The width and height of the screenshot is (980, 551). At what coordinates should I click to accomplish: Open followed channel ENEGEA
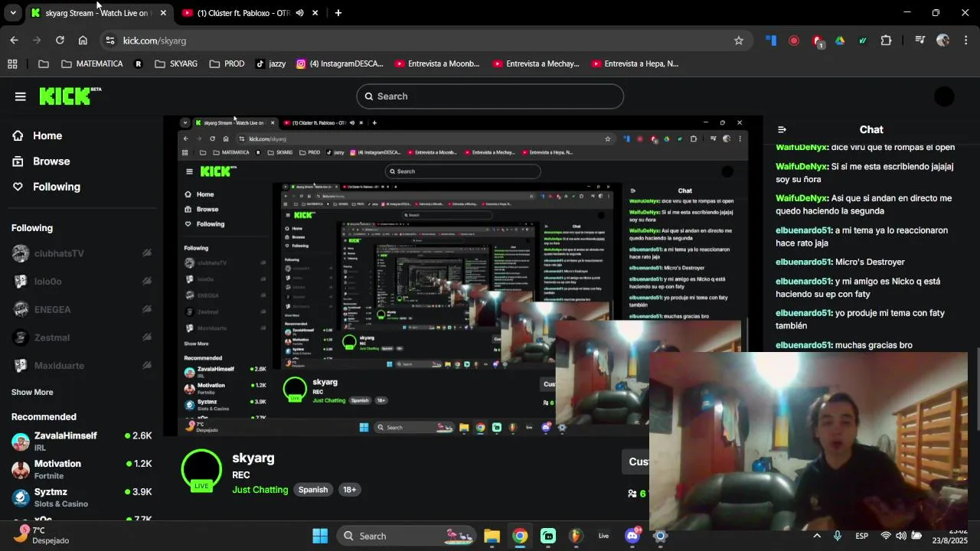(80, 309)
